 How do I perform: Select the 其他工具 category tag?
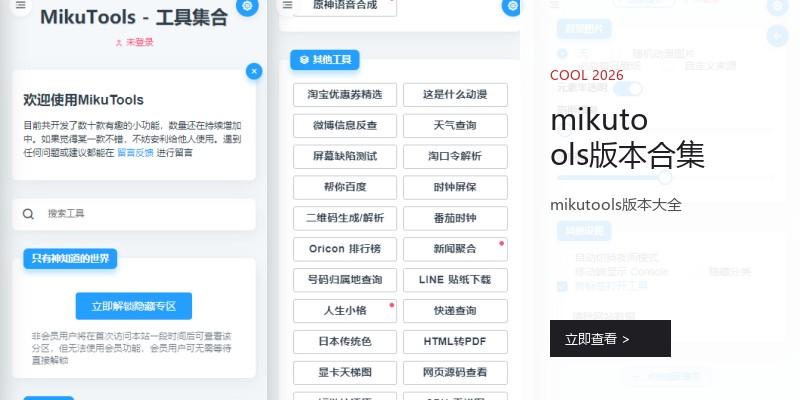coord(325,60)
